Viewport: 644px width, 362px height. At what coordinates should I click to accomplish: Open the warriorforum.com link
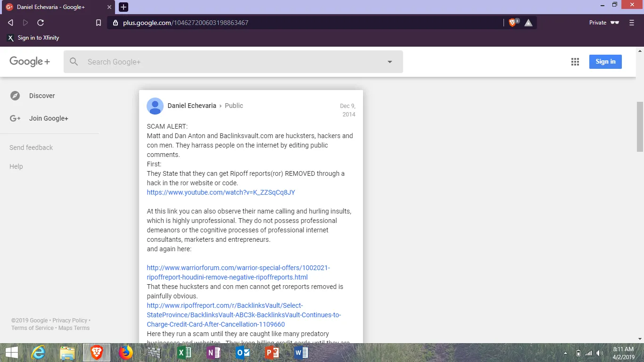click(239, 272)
